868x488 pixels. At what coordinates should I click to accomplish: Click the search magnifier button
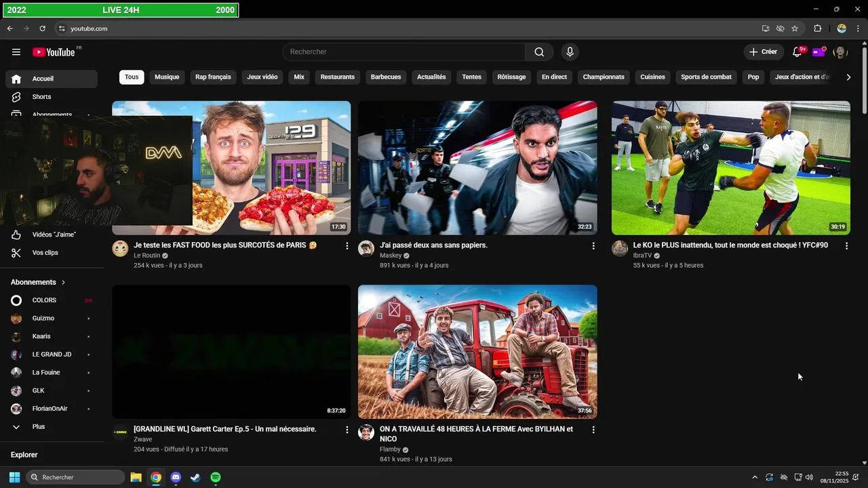coord(539,52)
